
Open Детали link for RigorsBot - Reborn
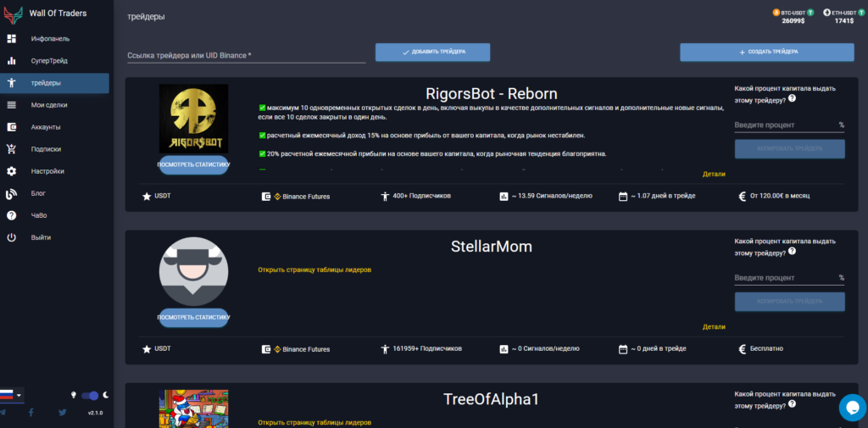(x=714, y=174)
